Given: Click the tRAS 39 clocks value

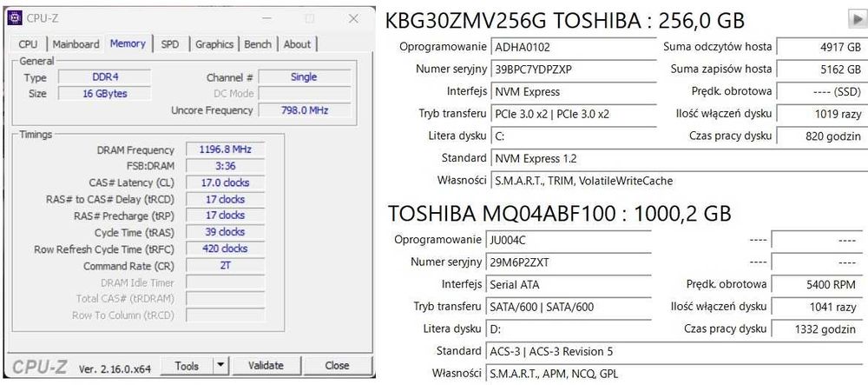Looking at the screenshot, I should 225,231.
